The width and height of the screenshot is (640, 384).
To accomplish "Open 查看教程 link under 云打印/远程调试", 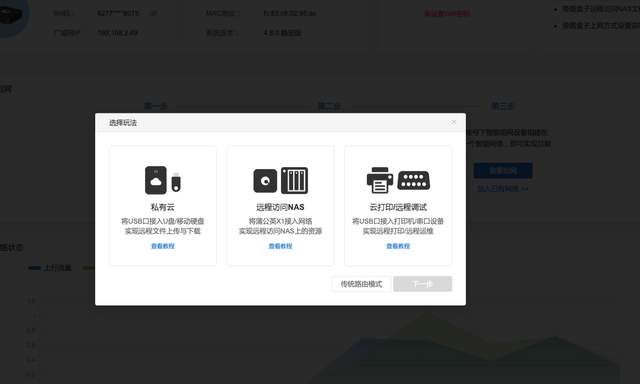I will point(398,246).
